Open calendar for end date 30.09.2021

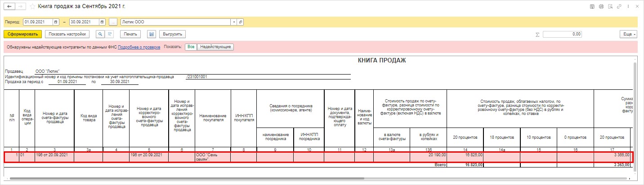click(x=103, y=22)
